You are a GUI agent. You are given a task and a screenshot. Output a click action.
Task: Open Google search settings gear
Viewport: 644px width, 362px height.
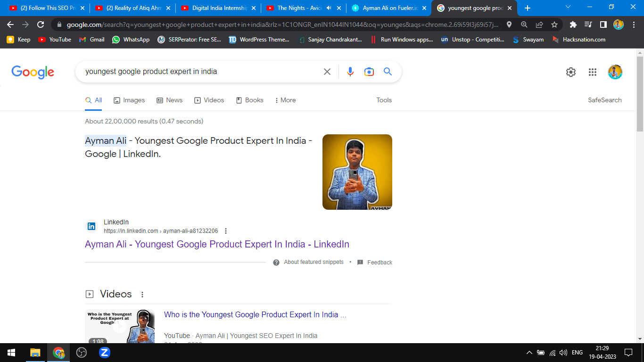tap(570, 72)
